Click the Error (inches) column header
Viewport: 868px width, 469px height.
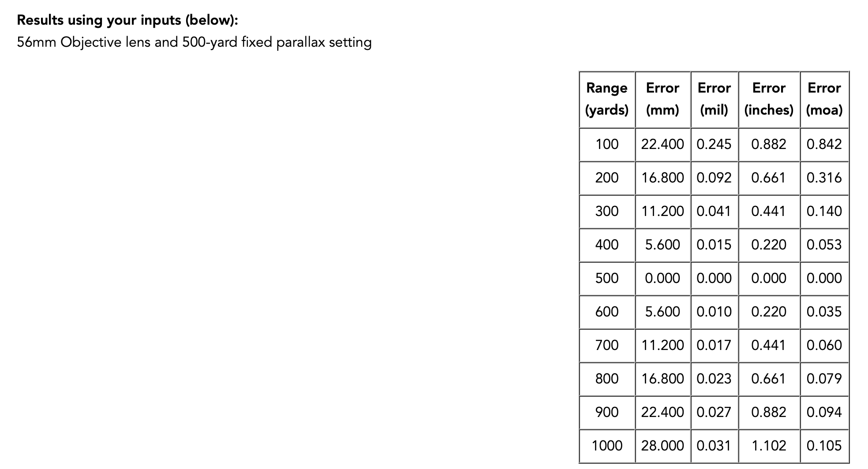tap(769, 99)
